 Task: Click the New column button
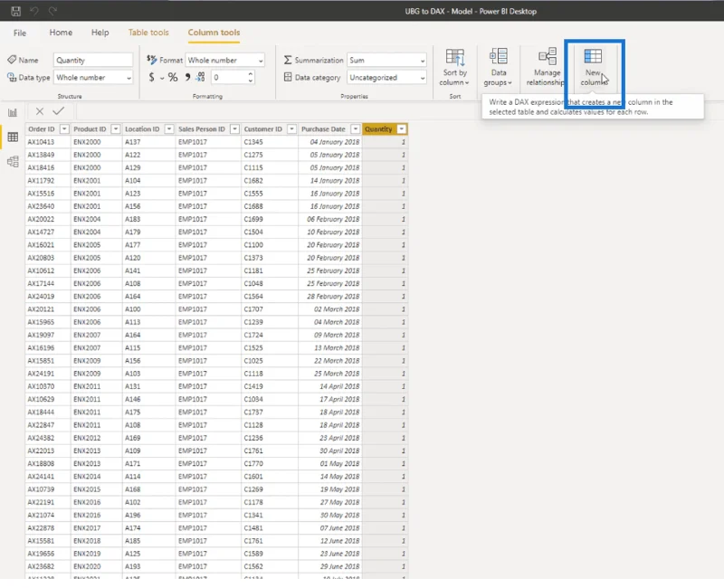tap(594, 67)
